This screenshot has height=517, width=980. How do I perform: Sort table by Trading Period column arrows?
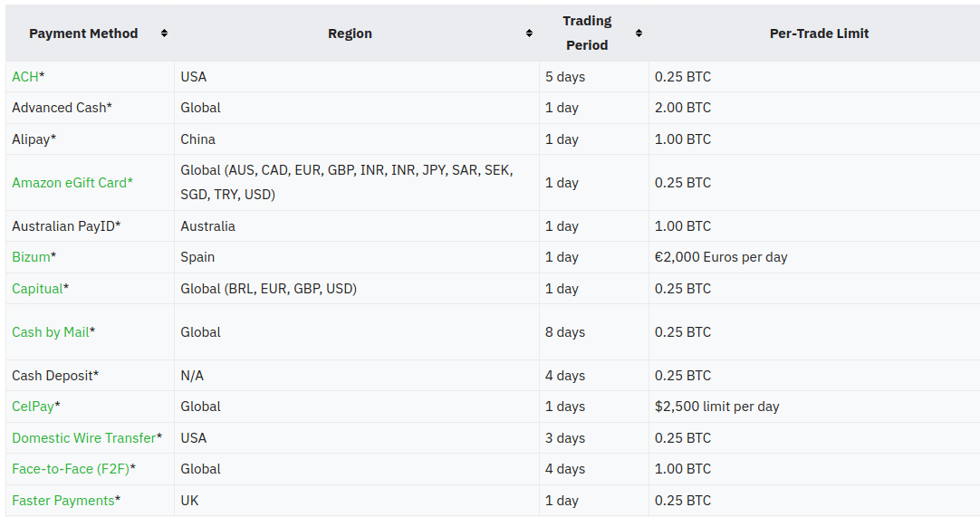[x=639, y=34]
